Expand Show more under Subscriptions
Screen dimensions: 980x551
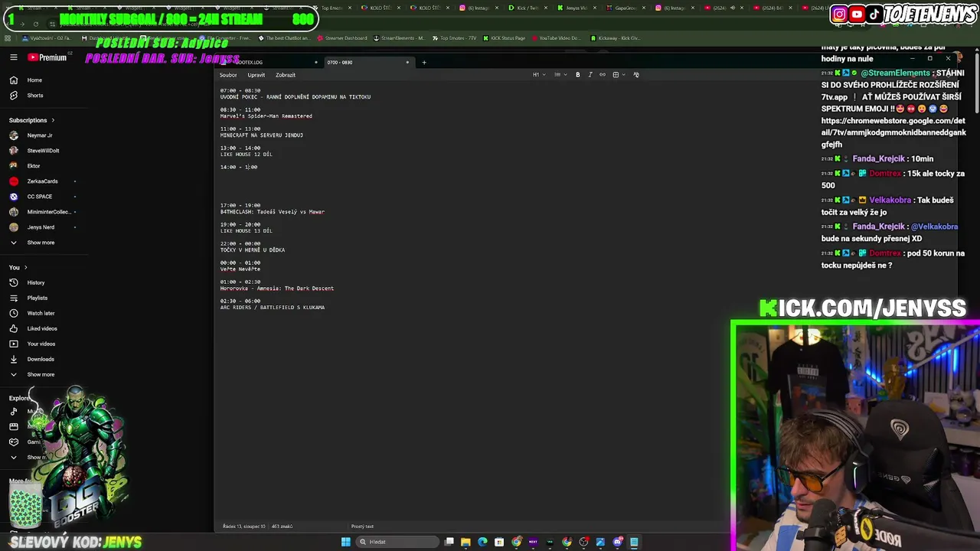pos(41,243)
